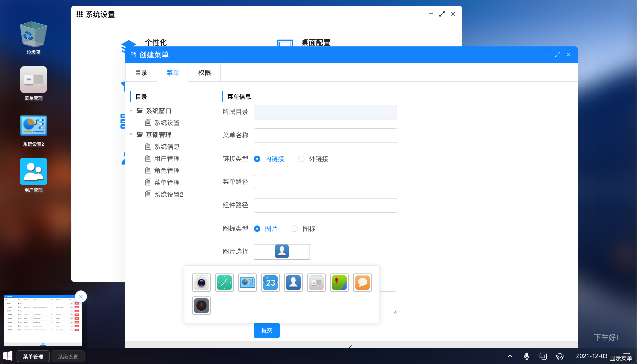Click 菜单管理 taskbar button
Screen dimensions: 637x364
[x=33, y=356]
